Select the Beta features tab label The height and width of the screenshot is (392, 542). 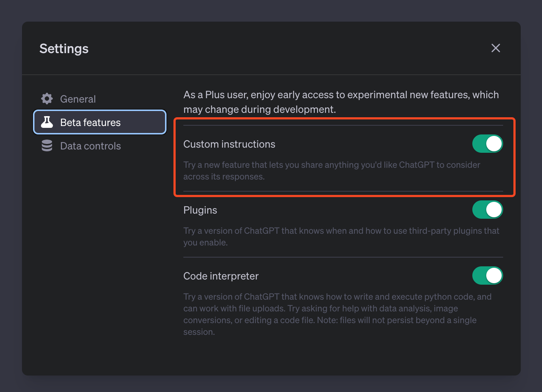pyautogui.click(x=90, y=122)
